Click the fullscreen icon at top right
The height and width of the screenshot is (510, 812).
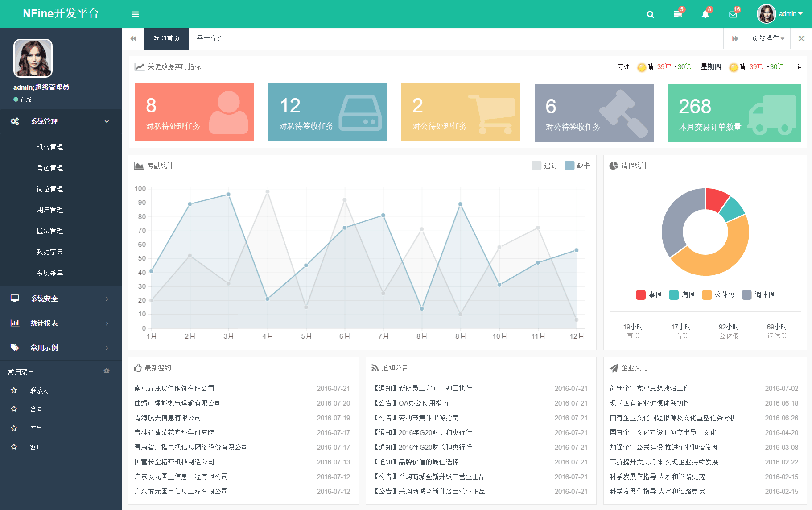pyautogui.click(x=801, y=38)
